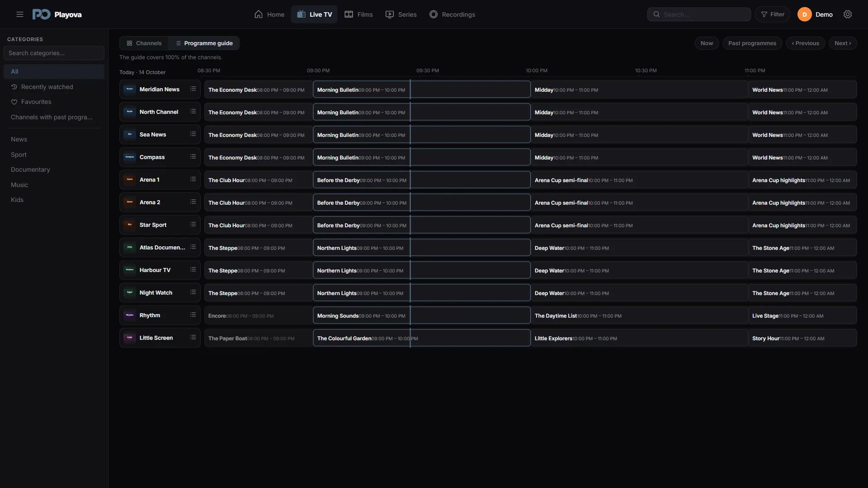Select the Documentary category
The image size is (868, 488).
54,169
